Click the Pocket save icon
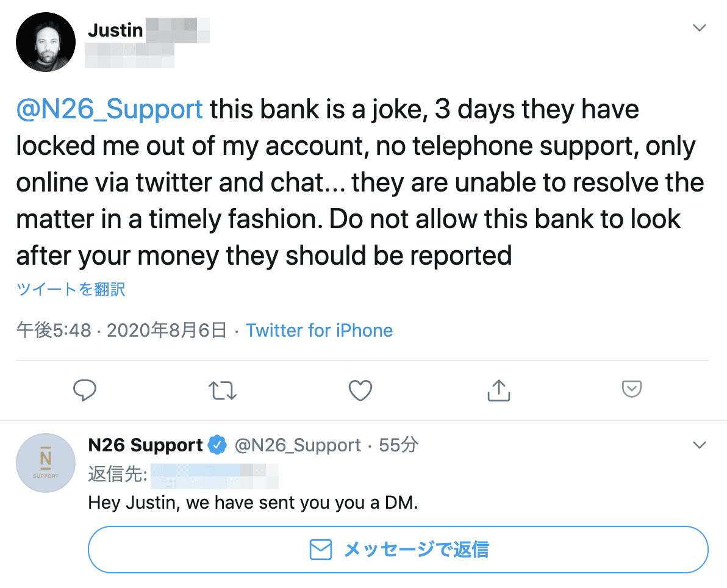Viewport: 727px width, 588px height. click(631, 389)
